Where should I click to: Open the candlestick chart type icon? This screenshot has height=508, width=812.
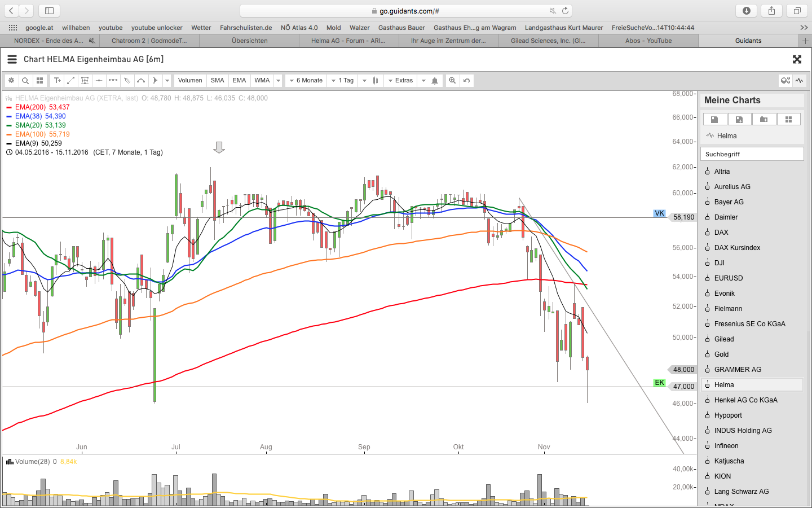pos(376,81)
